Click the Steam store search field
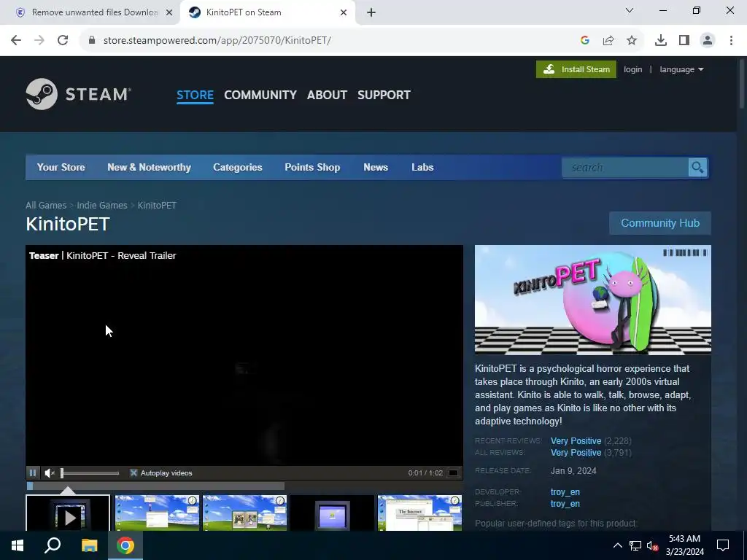This screenshot has width=747, height=560. [625, 168]
